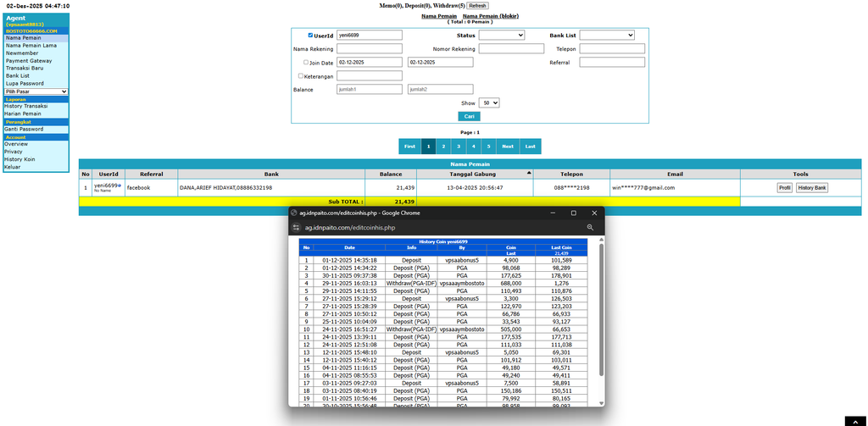Click the Keterangan input field
Viewport: 868px width, 426px height.
pos(370,75)
